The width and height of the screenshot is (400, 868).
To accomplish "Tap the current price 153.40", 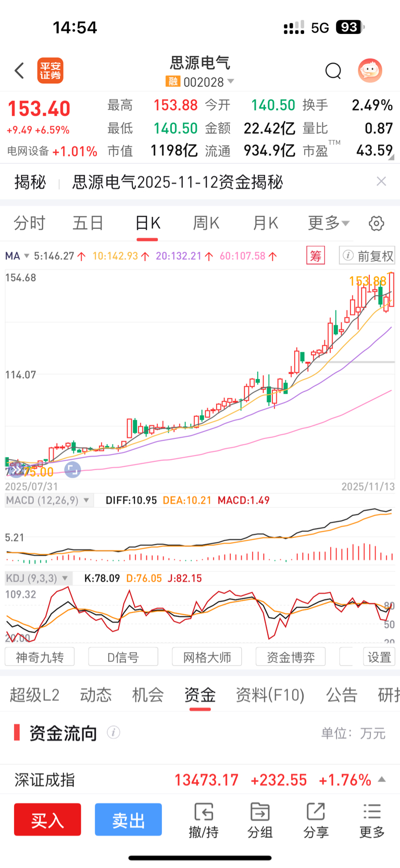I will [39, 109].
